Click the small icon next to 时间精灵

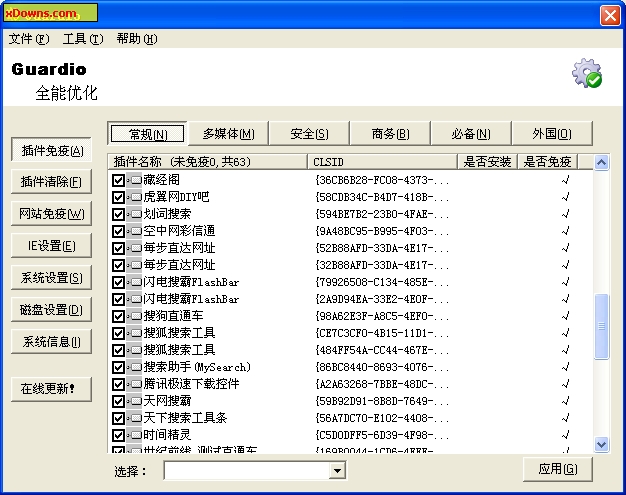pyautogui.click(x=136, y=435)
